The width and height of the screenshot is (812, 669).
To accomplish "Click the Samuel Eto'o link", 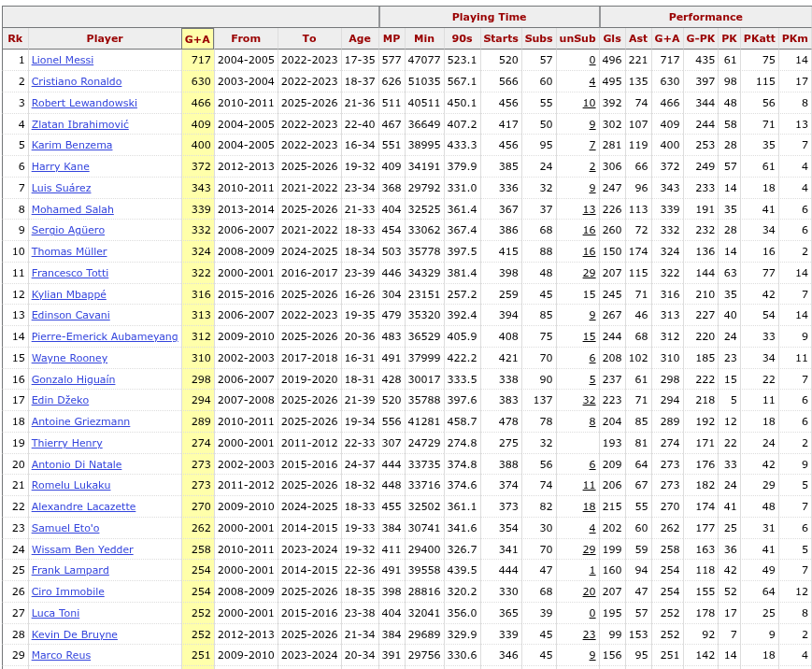I will point(65,528).
